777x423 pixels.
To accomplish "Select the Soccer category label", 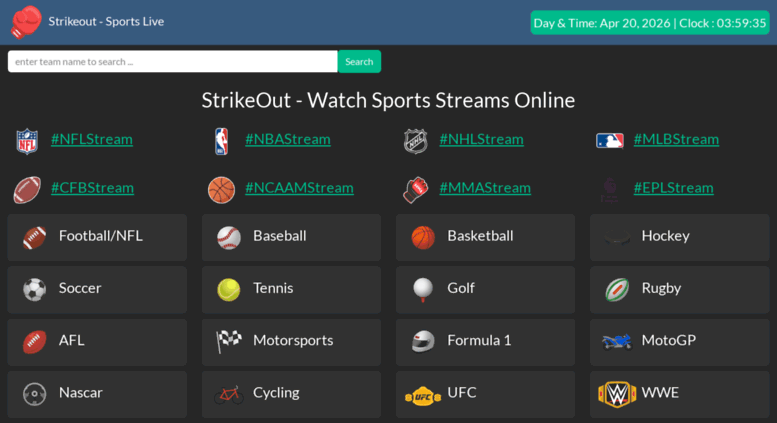I will click(x=80, y=288).
